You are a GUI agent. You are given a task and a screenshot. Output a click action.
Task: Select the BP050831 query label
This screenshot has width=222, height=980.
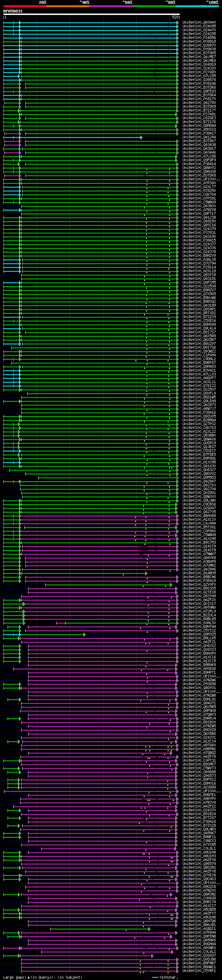coord(13,11)
